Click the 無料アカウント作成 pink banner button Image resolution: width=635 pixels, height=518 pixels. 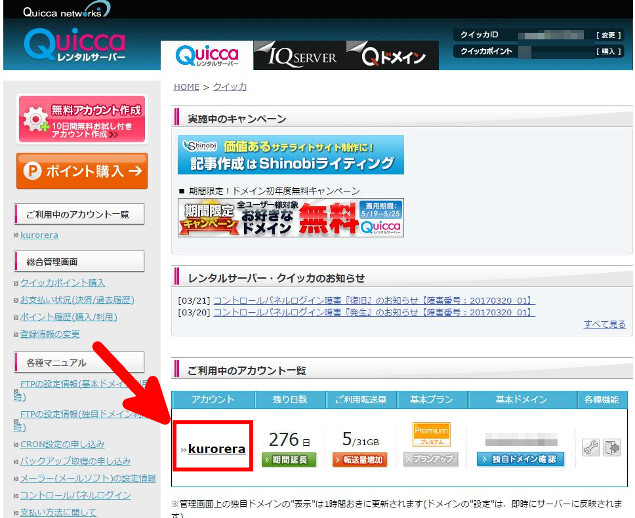pos(82,119)
